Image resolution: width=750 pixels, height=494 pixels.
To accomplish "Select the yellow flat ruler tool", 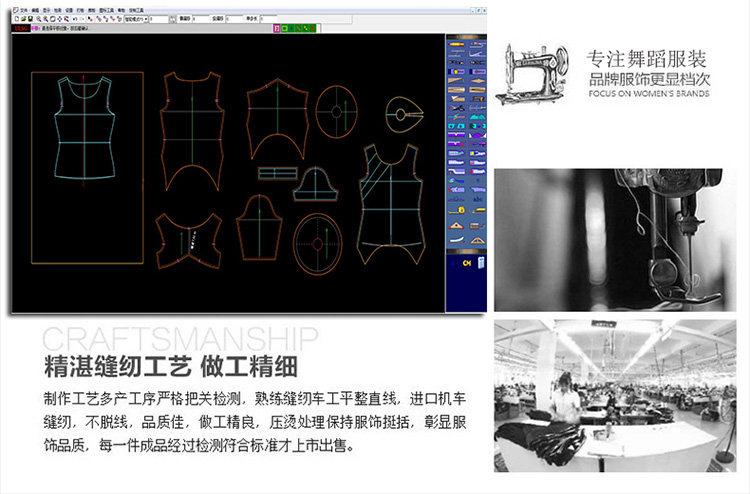I will (x=478, y=211).
